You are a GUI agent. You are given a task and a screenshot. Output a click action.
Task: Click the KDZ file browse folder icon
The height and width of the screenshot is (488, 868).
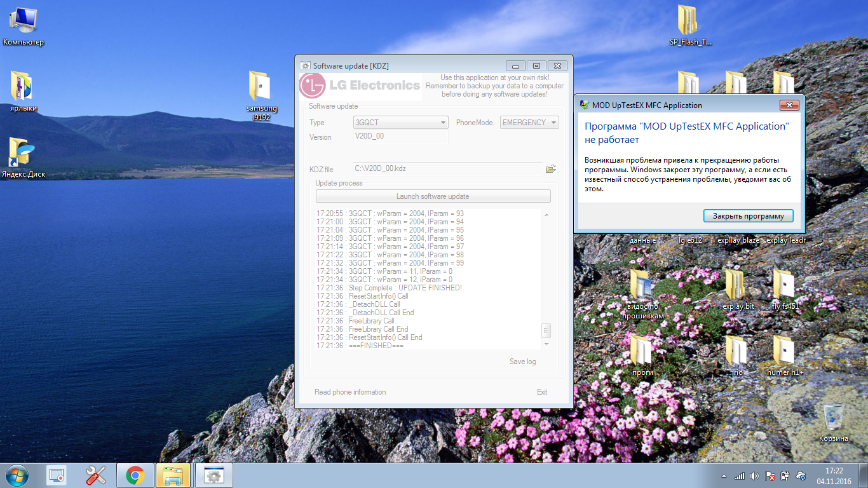(x=550, y=169)
